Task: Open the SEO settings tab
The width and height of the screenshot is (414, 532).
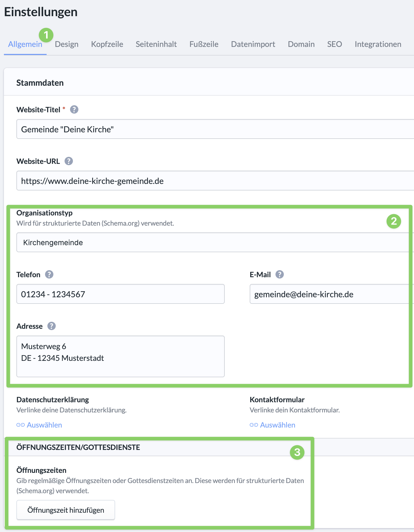Action: (335, 44)
